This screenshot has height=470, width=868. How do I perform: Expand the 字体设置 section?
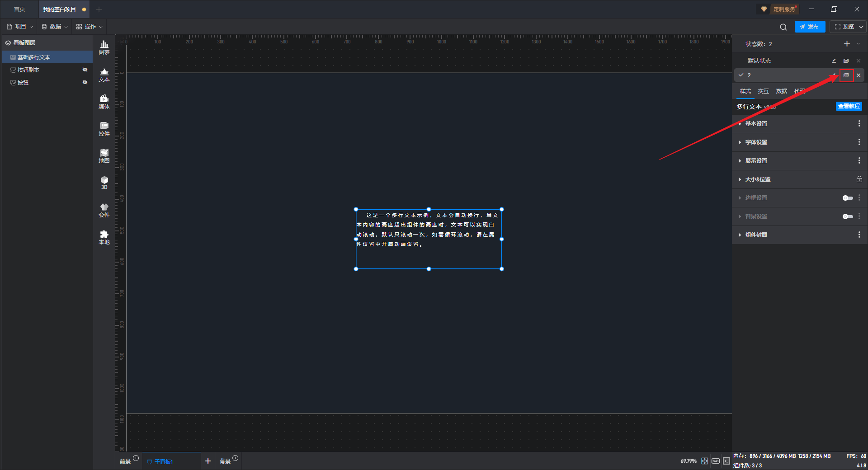pos(756,142)
